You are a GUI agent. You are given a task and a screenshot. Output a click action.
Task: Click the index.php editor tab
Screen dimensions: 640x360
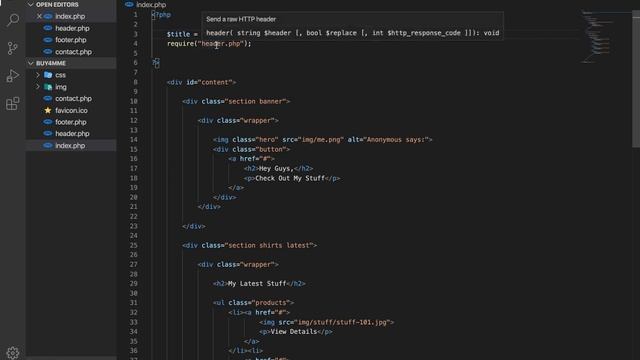tap(146, 5)
